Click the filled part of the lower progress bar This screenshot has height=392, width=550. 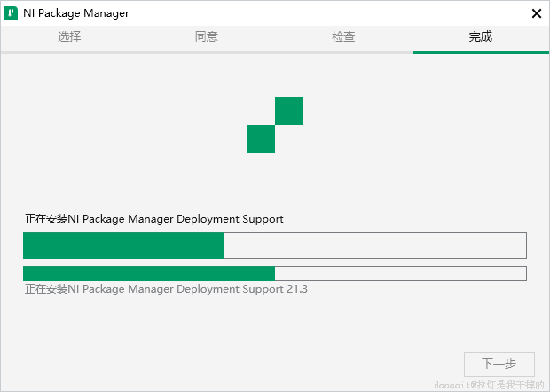[x=149, y=273]
